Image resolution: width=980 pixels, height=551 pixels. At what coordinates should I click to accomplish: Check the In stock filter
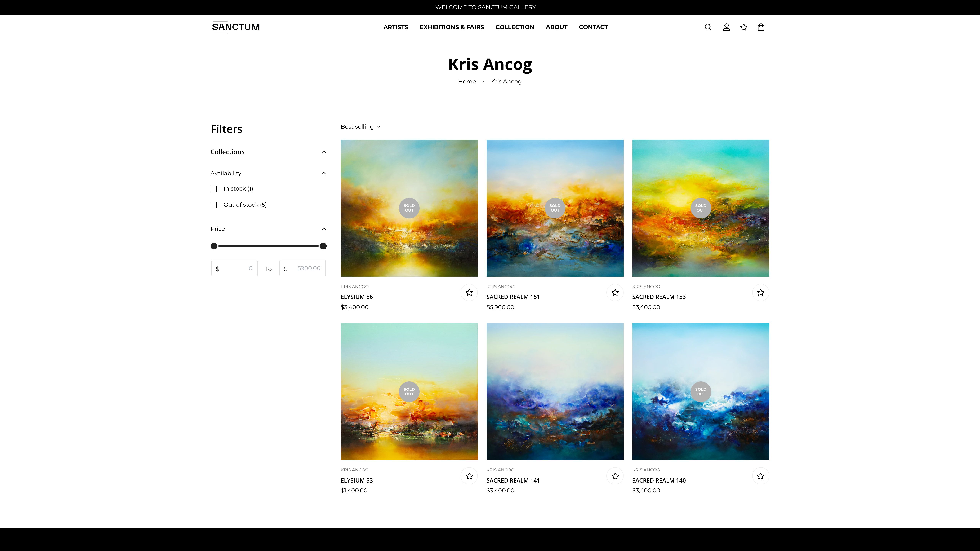[x=213, y=189]
